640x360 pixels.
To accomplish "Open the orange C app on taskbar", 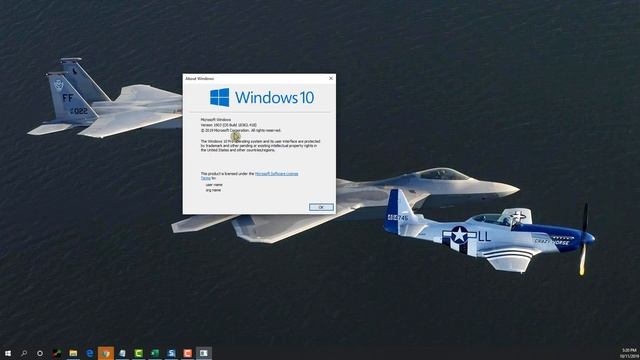I will (188, 353).
